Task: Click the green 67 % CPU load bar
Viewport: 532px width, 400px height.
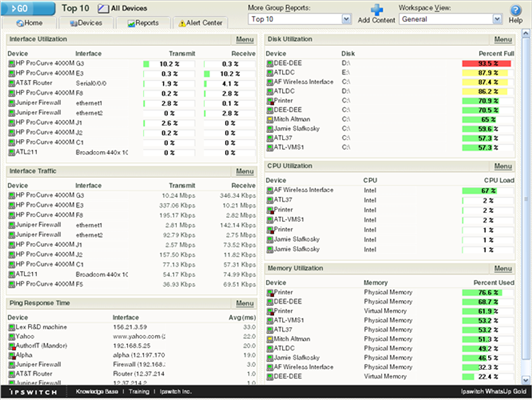Action: [x=479, y=191]
